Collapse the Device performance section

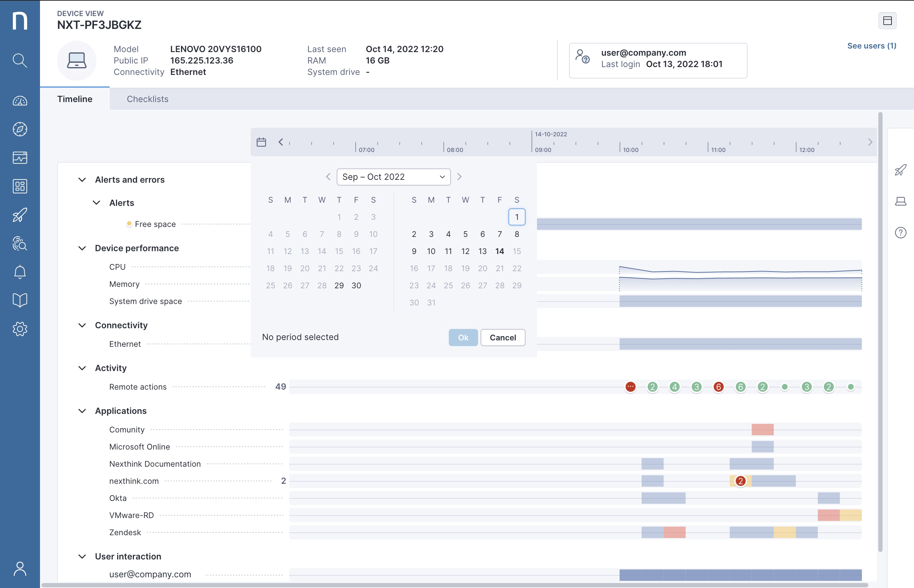click(x=82, y=248)
